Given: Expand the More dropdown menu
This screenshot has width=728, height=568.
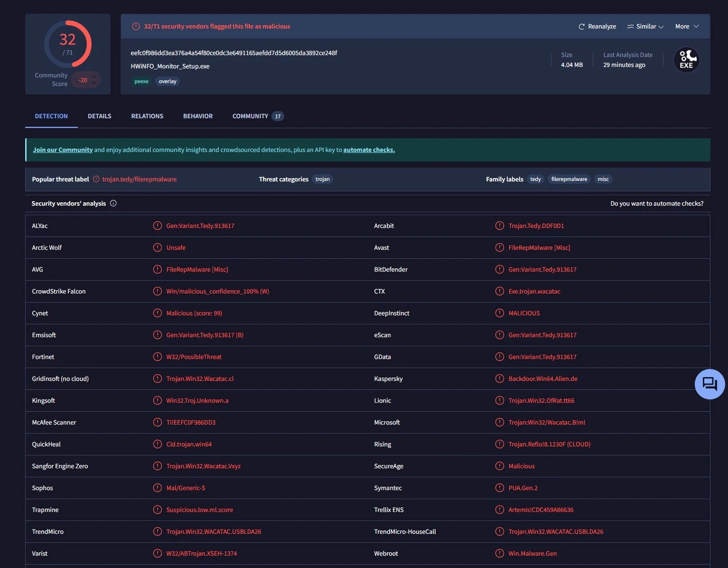Looking at the screenshot, I should coord(687,27).
